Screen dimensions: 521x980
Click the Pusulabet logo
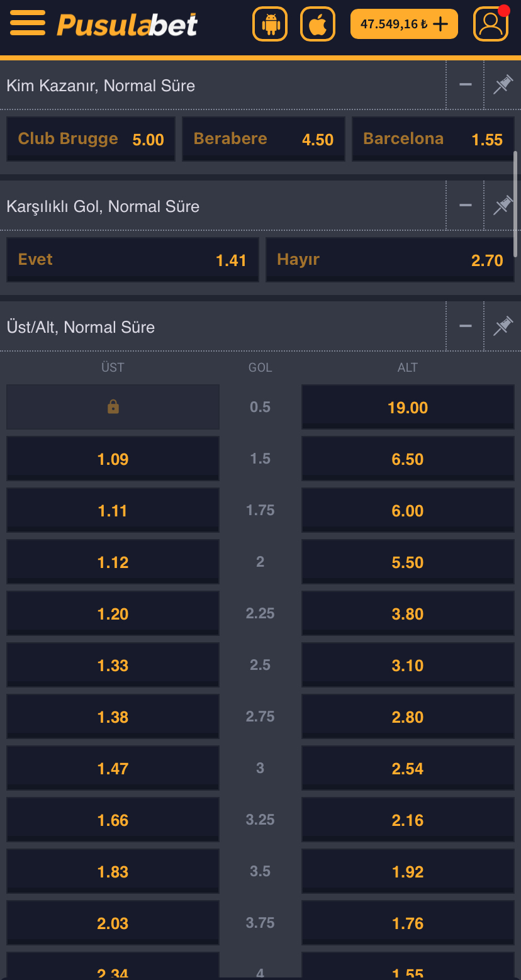pyautogui.click(x=127, y=25)
